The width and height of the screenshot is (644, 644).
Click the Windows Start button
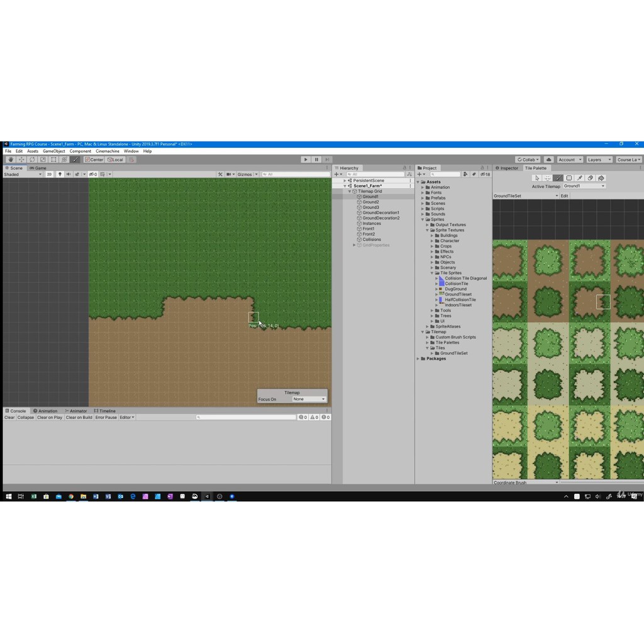click(x=9, y=496)
